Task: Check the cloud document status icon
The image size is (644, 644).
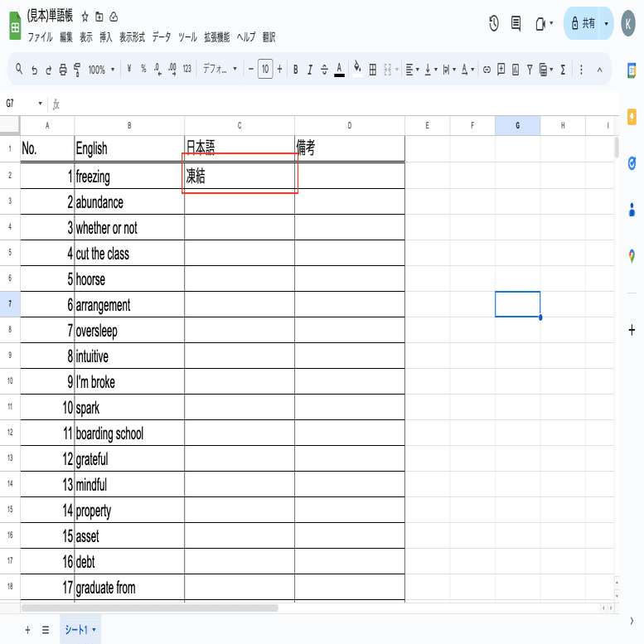Action: [x=114, y=17]
